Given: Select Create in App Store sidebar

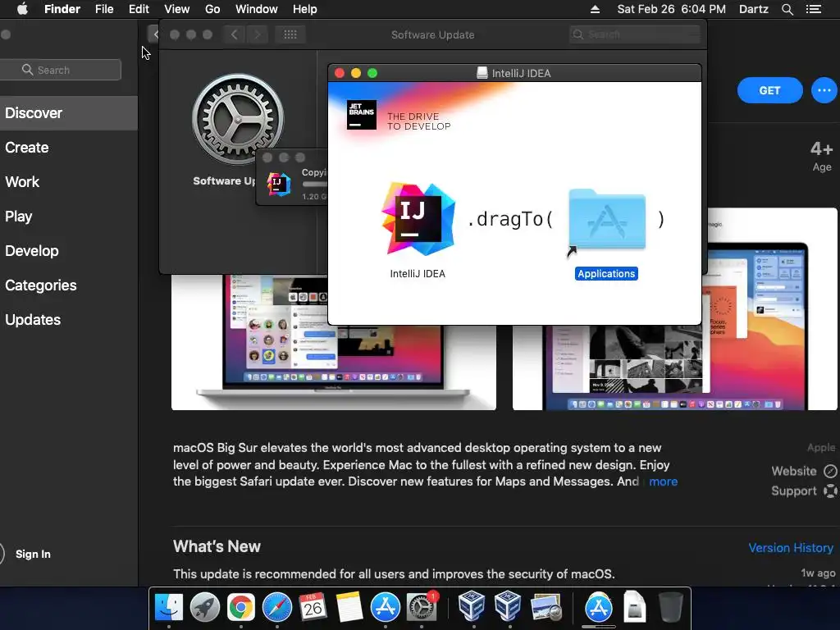Looking at the screenshot, I should click(69, 148).
